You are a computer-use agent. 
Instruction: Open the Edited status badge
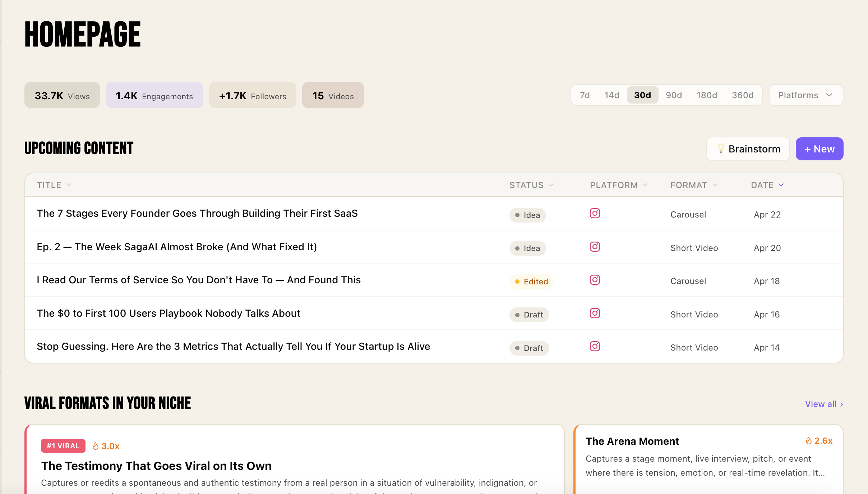click(531, 282)
